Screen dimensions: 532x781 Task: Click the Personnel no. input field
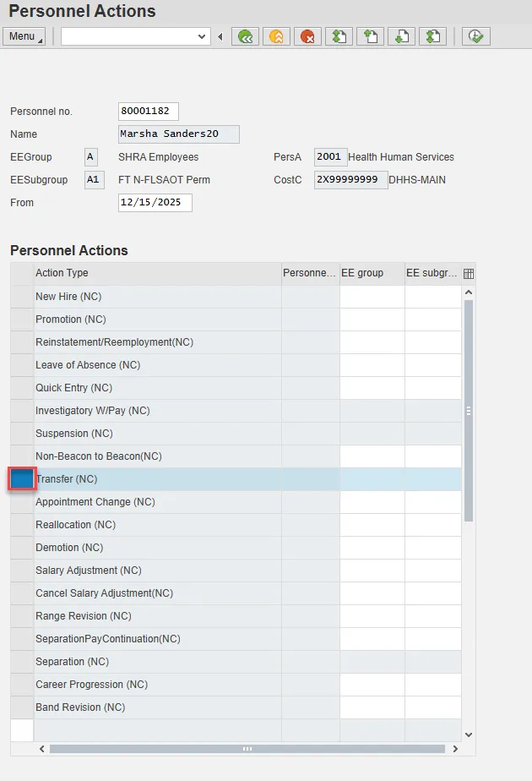149,112
